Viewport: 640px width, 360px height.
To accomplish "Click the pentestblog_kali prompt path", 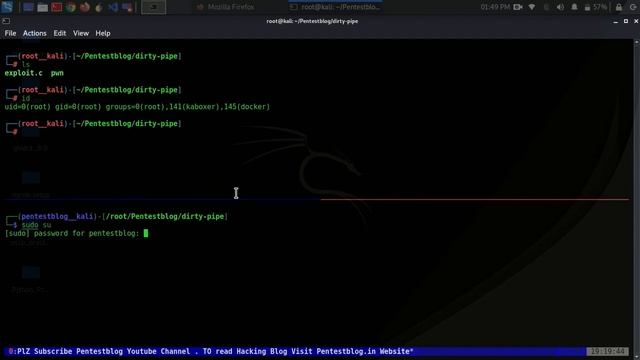I will tap(165, 216).
